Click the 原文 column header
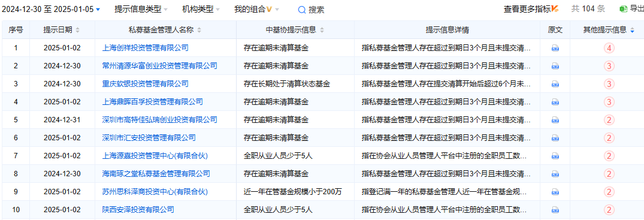Viewport: 644px width, 220px height. 555,29
